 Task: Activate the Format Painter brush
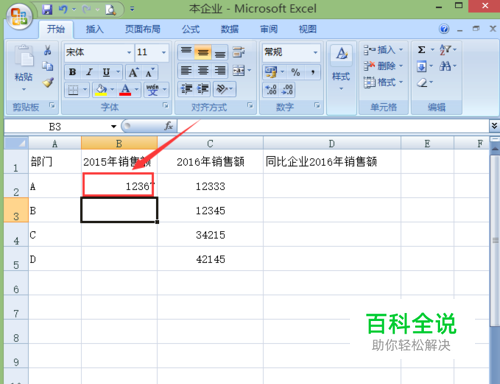click(48, 82)
